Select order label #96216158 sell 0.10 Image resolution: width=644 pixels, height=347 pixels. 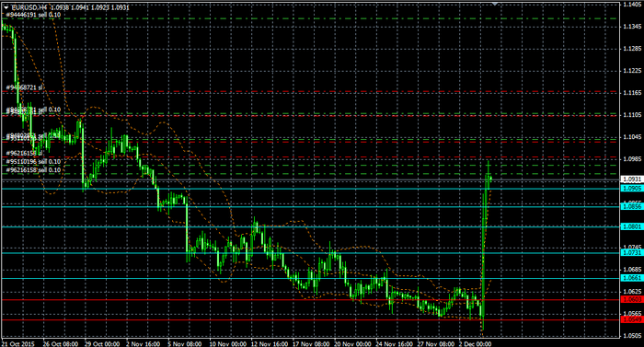pos(33,169)
